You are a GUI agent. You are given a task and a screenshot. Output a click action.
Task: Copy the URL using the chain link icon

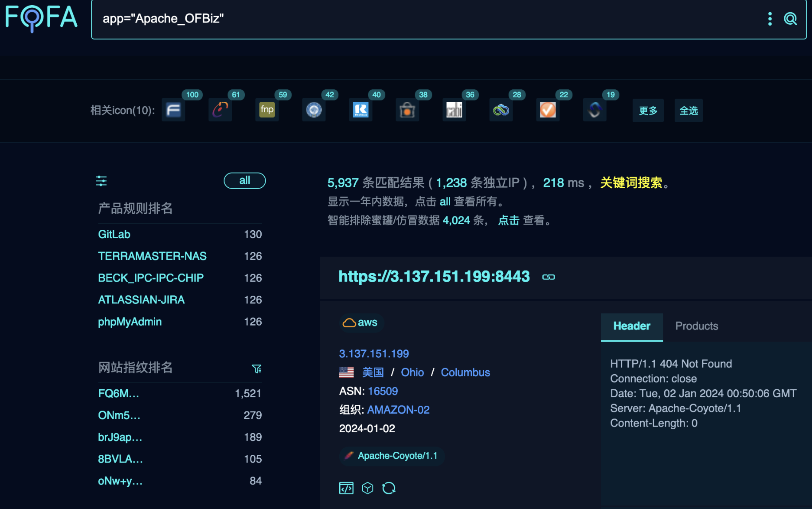pyautogui.click(x=548, y=276)
